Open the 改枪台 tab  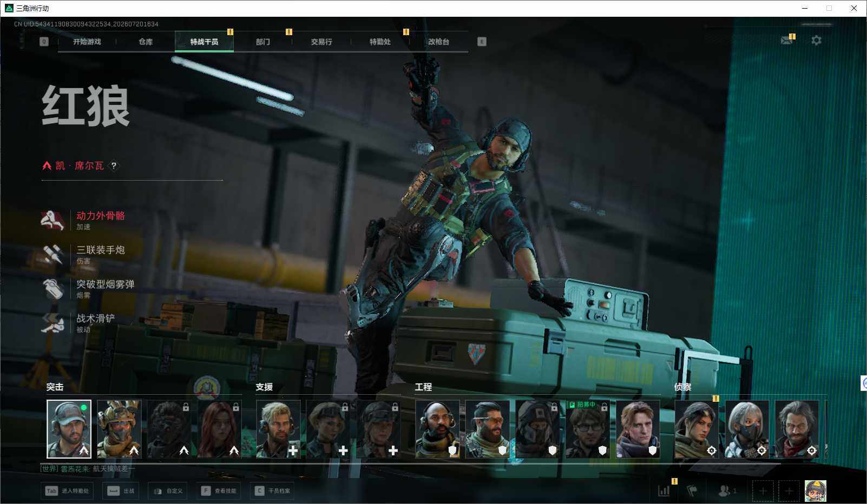pos(438,42)
